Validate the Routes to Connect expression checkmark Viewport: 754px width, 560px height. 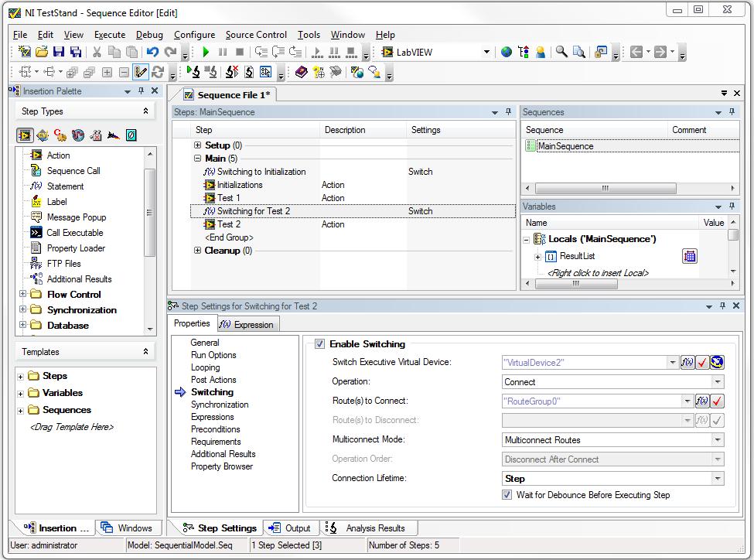click(x=718, y=401)
